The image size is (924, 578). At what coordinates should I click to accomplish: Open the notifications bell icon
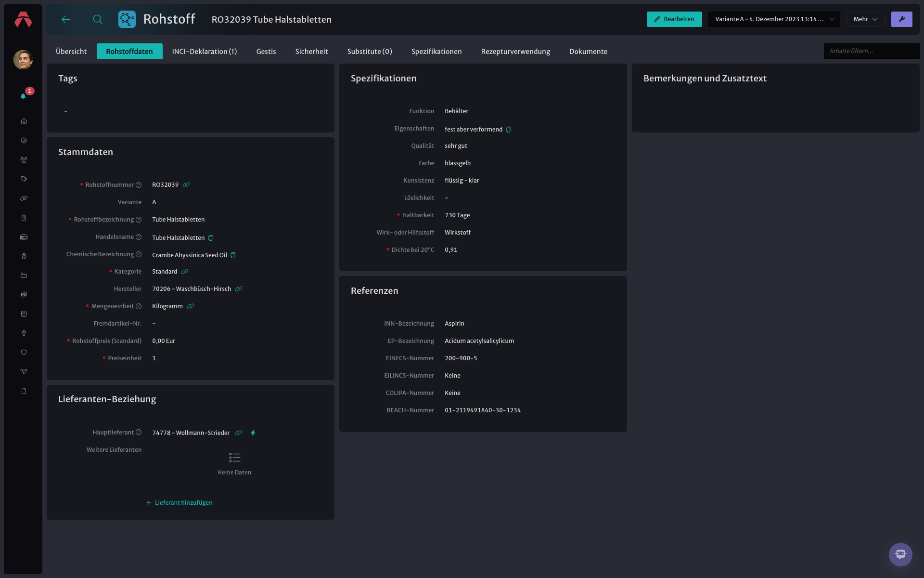click(x=23, y=96)
